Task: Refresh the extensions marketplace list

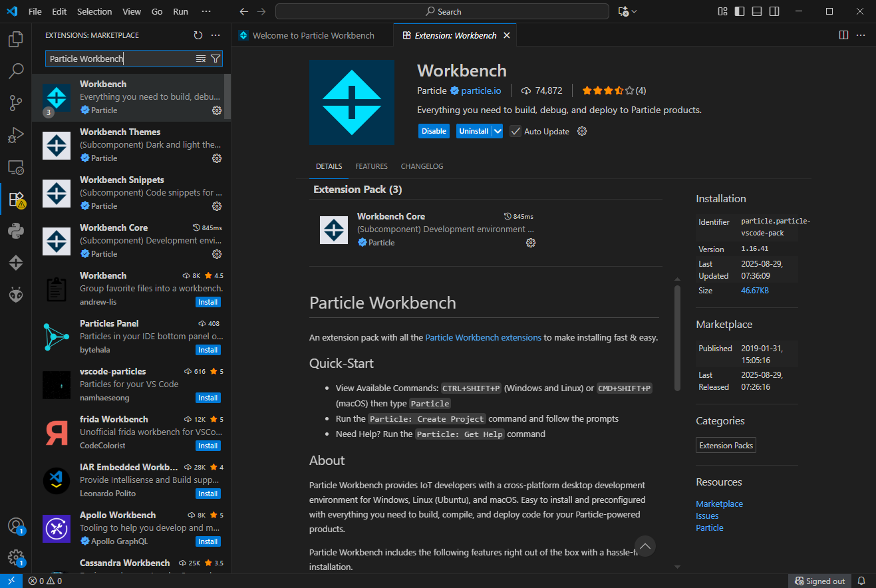Action: click(x=198, y=35)
